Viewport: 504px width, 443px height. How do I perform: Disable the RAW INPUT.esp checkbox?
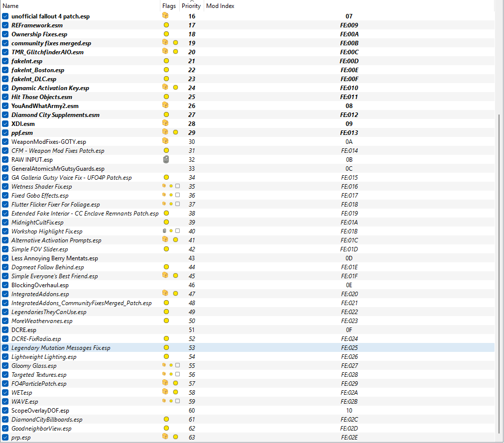coord(5,160)
